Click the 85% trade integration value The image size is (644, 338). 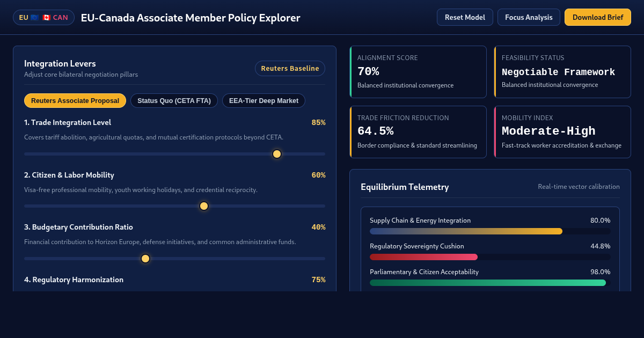click(x=318, y=122)
